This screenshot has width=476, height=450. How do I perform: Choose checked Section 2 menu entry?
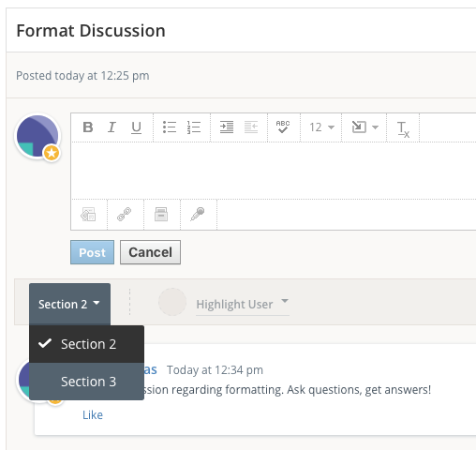click(x=86, y=344)
